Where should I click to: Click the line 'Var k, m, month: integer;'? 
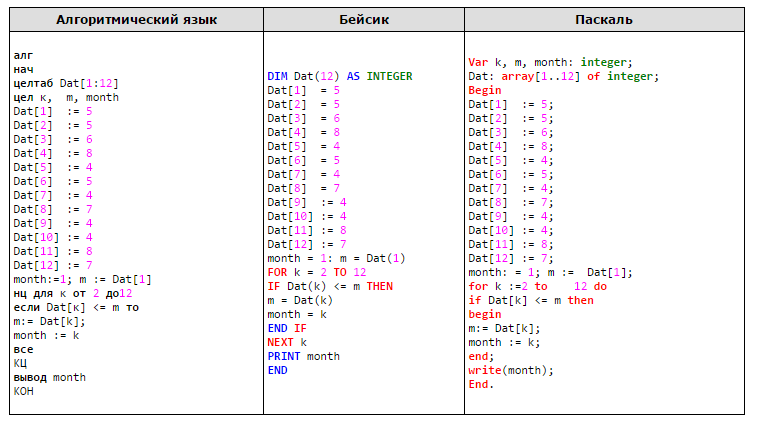point(550,63)
